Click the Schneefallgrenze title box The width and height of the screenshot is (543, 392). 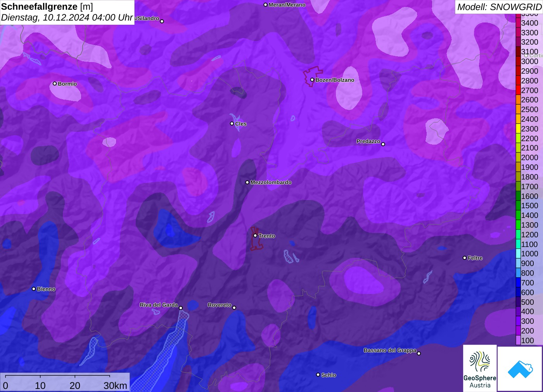pyautogui.click(x=67, y=12)
